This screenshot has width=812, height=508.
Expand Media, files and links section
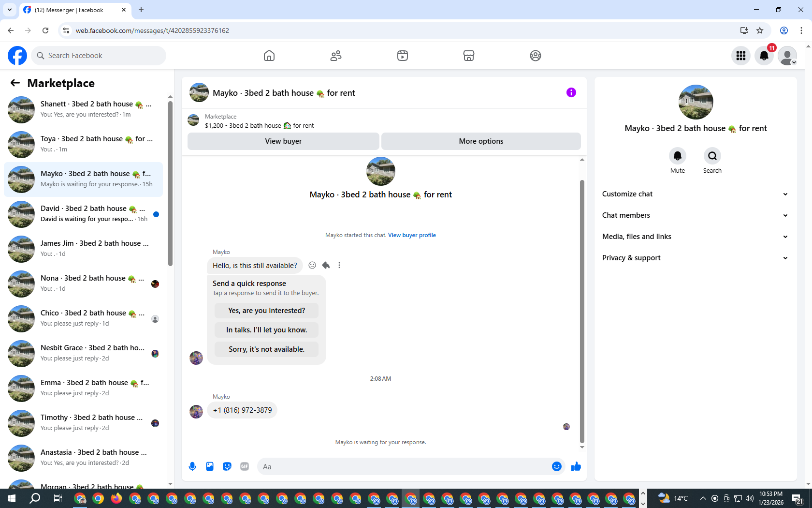[x=695, y=237]
